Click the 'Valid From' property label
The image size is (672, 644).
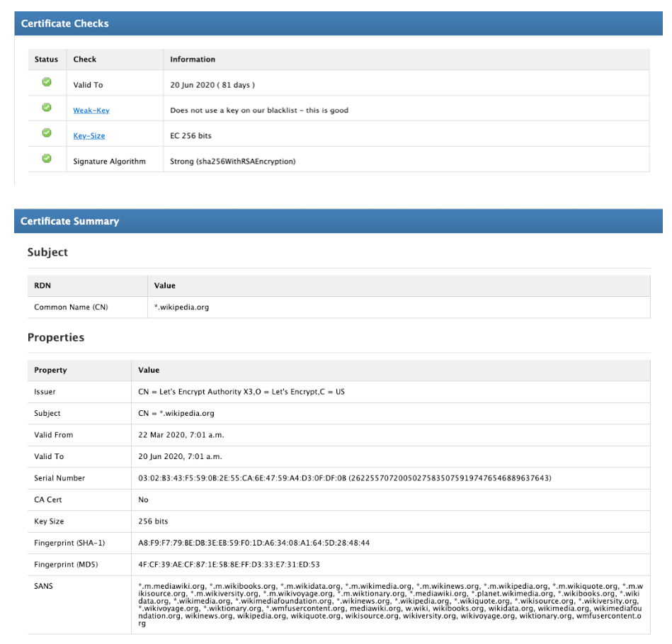(x=54, y=435)
